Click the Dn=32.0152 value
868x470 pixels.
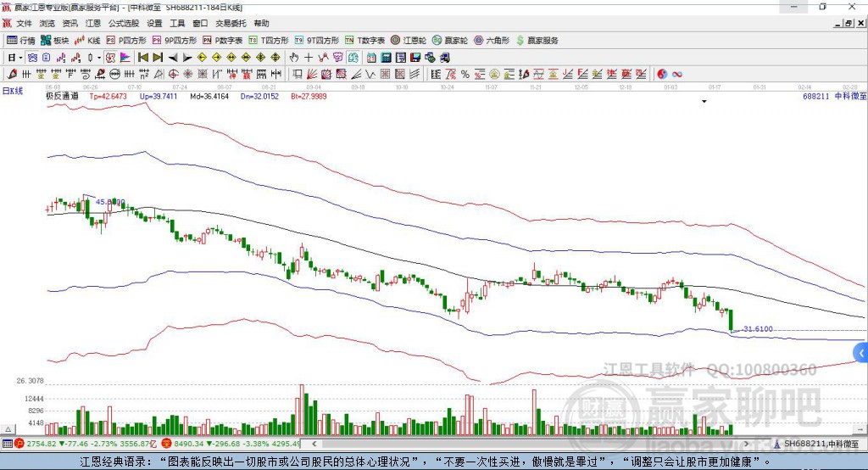(259, 96)
